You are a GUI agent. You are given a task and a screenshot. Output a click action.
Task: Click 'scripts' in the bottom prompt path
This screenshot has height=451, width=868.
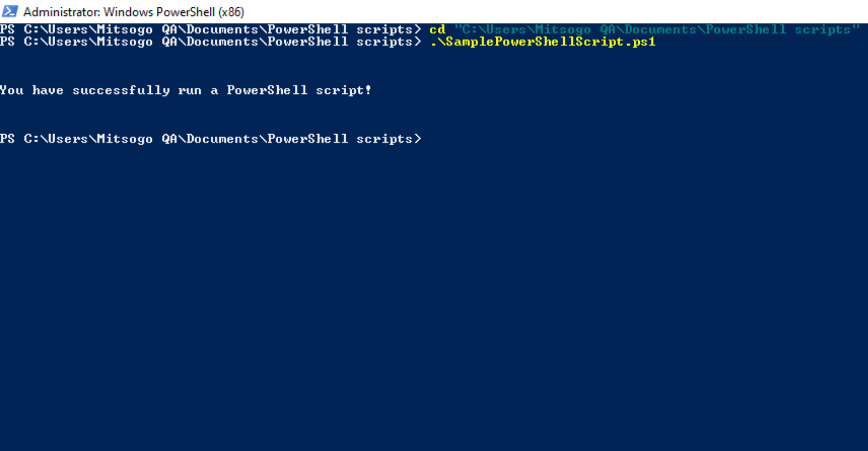(x=384, y=139)
